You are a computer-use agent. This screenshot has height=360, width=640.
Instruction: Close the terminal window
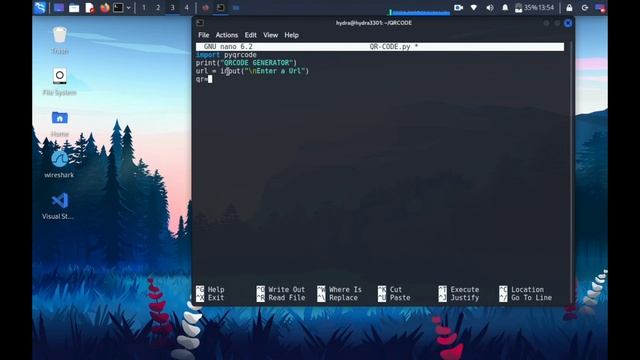click(x=568, y=23)
